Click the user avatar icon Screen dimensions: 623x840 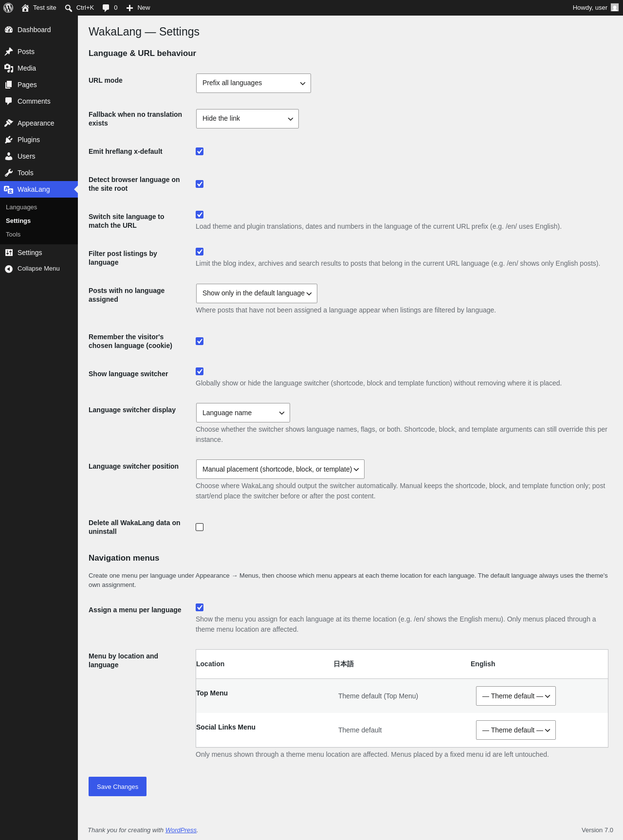point(615,8)
